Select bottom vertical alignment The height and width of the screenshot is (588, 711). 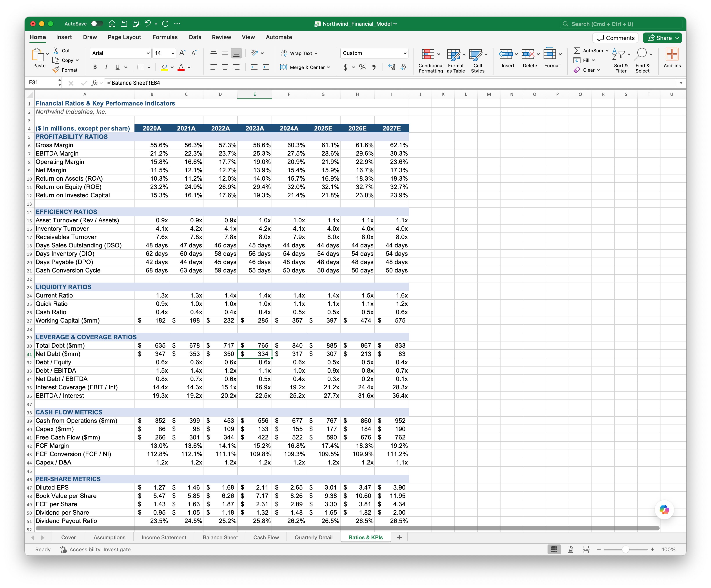[x=236, y=53]
